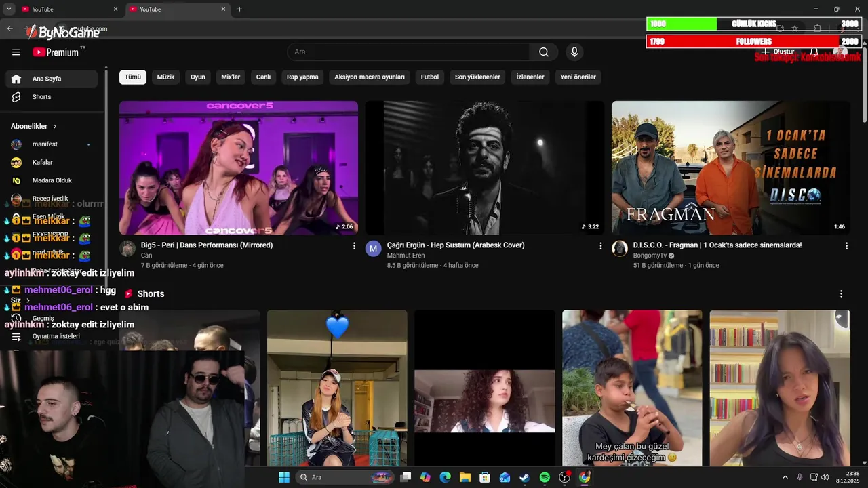Select the Canlı filter chip
868x488 pixels.
[x=263, y=77]
